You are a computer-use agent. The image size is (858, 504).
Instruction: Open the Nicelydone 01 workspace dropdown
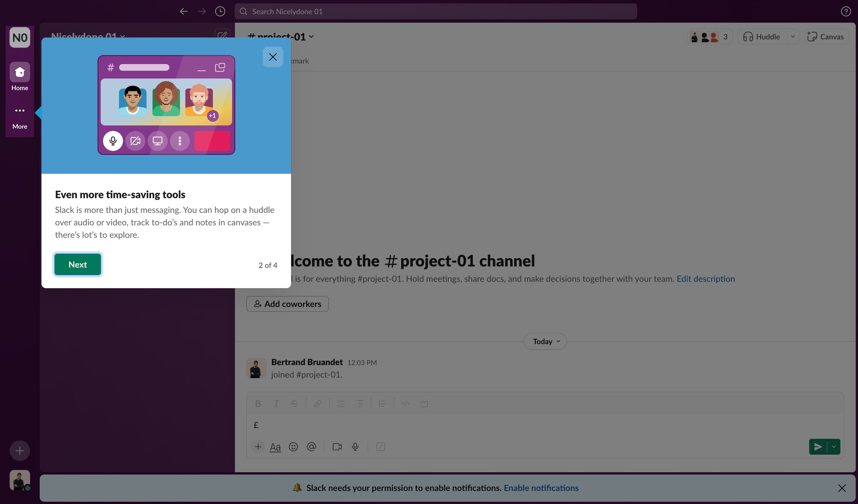click(x=88, y=36)
